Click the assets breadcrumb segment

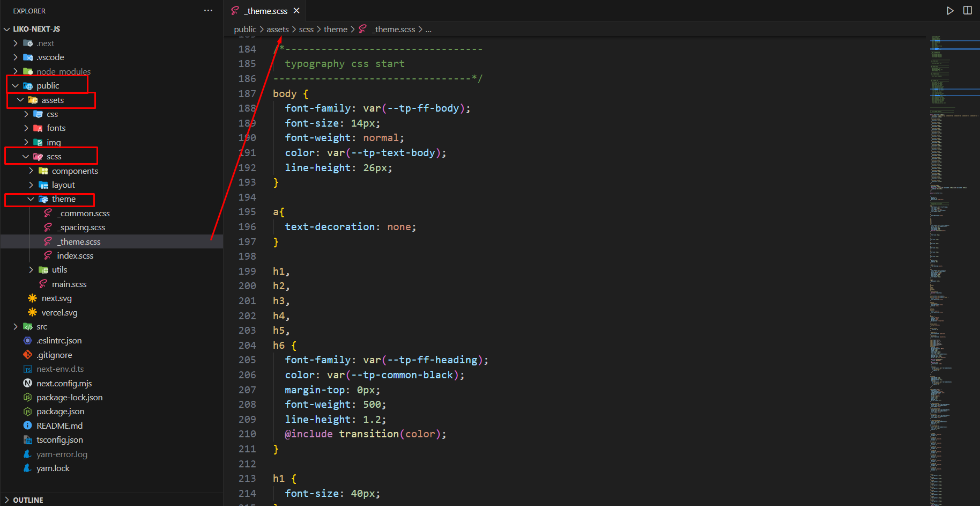tap(277, 29)
